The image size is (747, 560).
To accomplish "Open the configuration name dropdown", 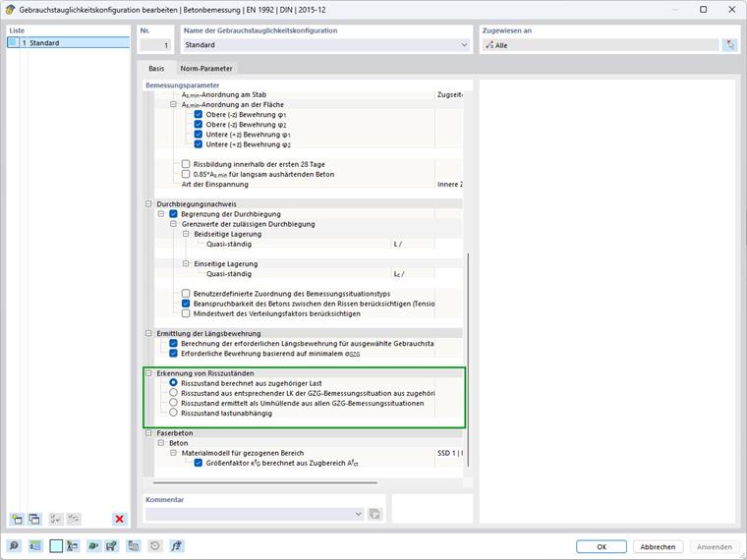I will 464,45.
